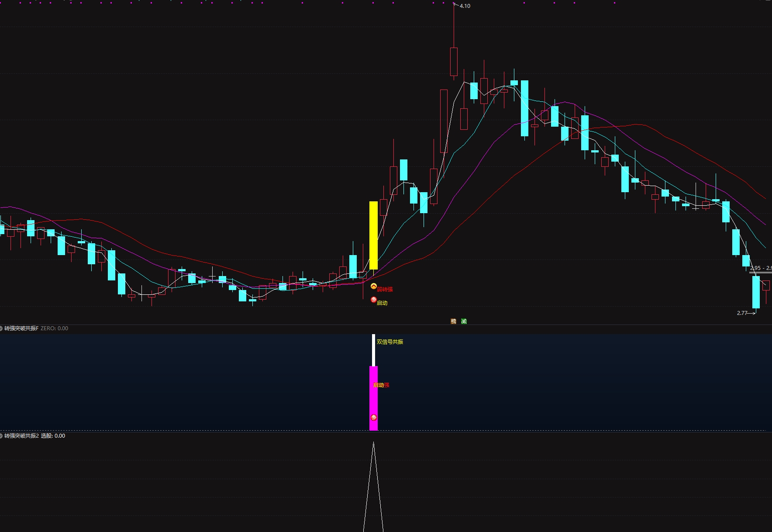Click the 启动强 label on the magenta bar

pos(381,385)
